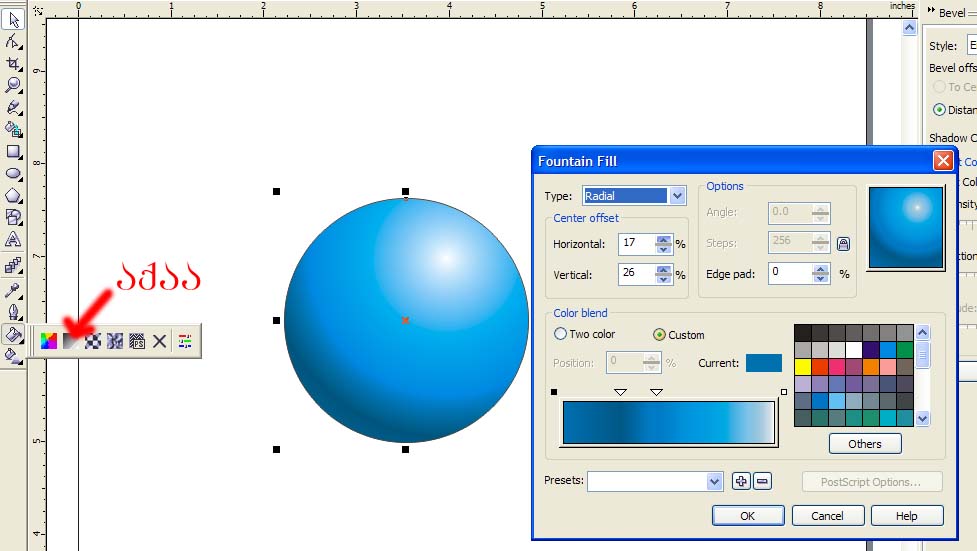Open the Uniform Fill rainbow icon
The image size is (977, 551).
click(49, 341)
